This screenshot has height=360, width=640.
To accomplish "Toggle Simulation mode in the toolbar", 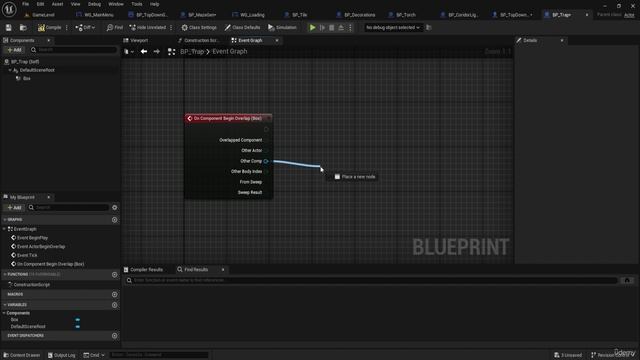I will coord(282,27).
